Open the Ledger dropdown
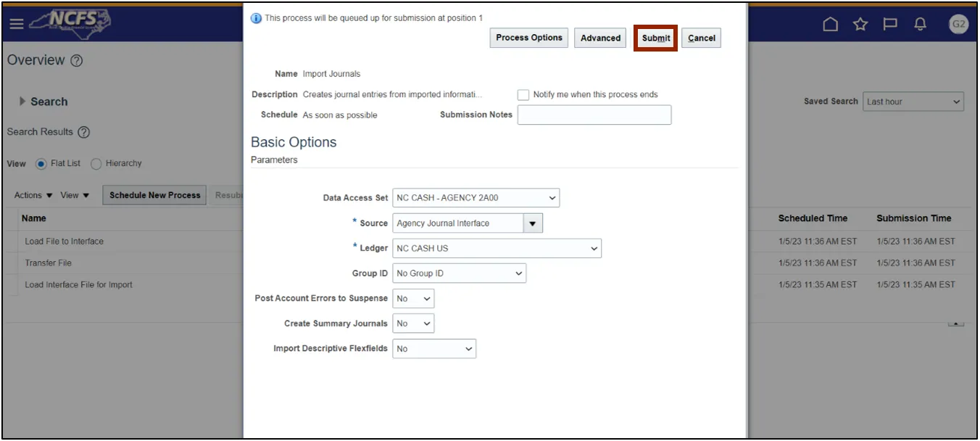 497,249
